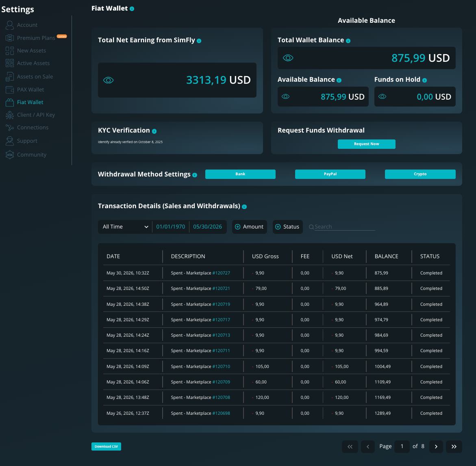Click the Connections icon
Image resolution: width=476 pixels, height=466 pixels.
click(10, 128)
